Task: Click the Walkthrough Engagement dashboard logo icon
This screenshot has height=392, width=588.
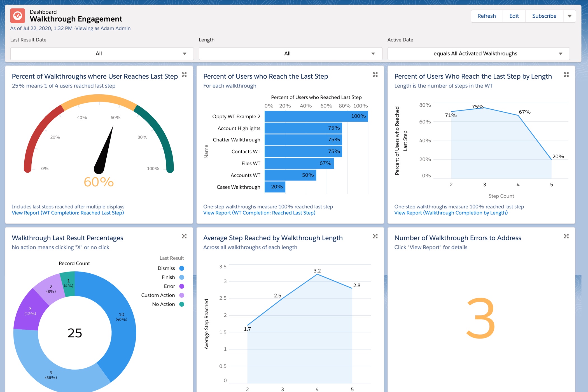Action: coord(18,16)
